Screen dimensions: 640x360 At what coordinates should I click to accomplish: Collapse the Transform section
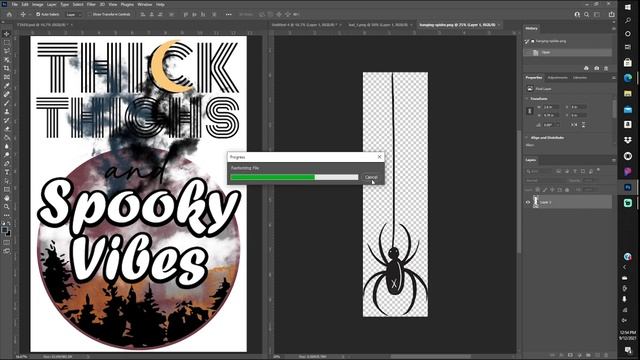pyautogui.click(x=527, y=99)
